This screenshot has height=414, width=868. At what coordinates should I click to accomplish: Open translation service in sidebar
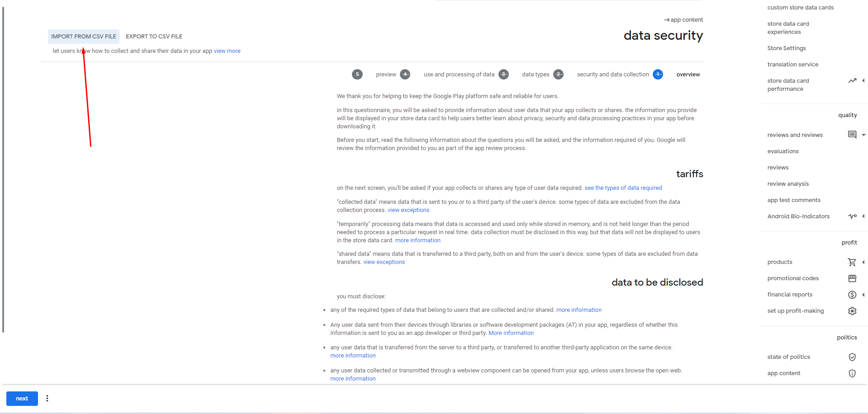[792, 65]
